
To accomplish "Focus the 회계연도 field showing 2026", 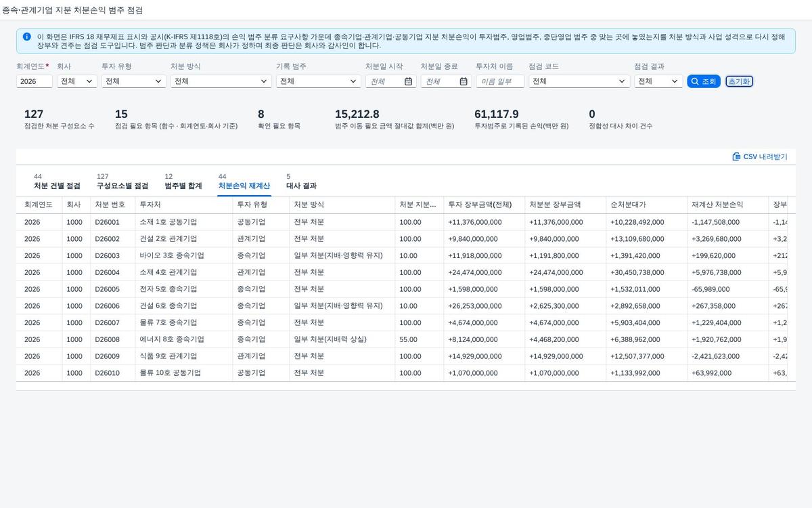I will (35, 81).
